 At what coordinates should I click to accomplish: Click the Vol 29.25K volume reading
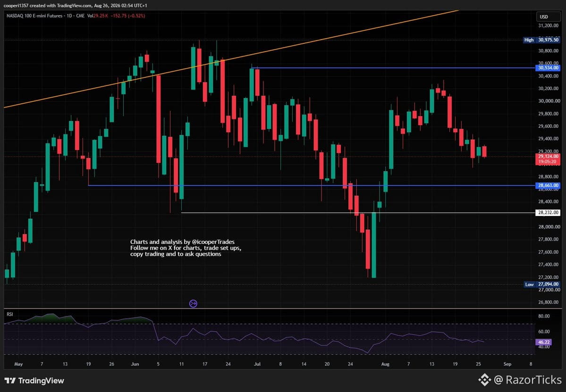pyautogui.click(x=97, y=16)
